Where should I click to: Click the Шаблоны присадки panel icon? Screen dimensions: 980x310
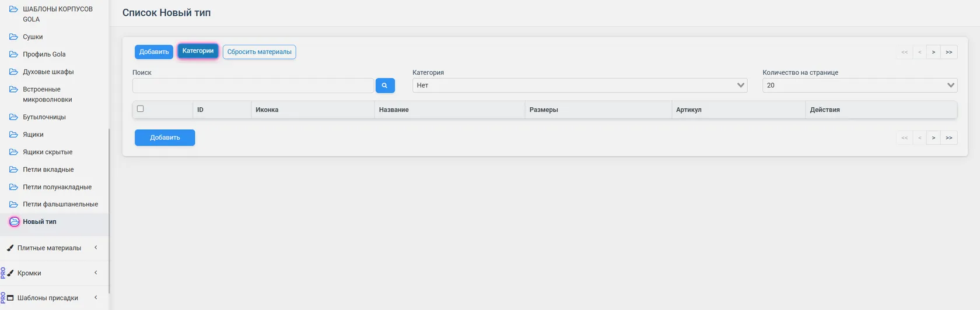[x=10, y=298]
